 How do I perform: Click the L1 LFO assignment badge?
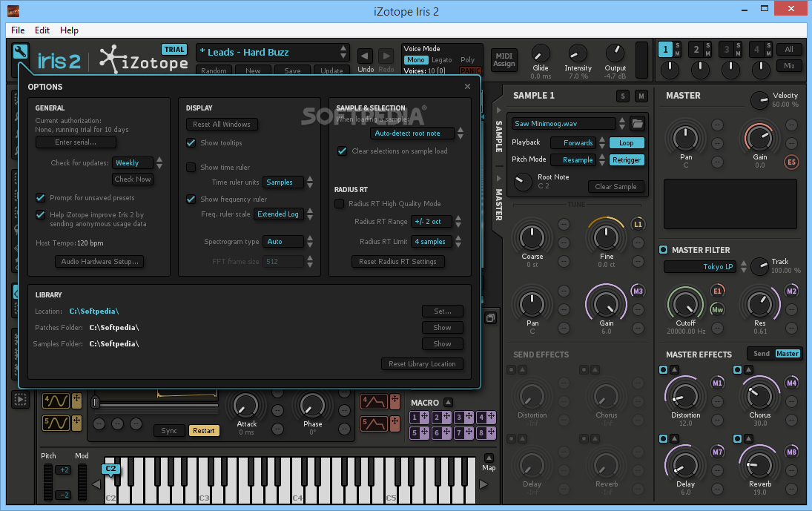[638, 224]
